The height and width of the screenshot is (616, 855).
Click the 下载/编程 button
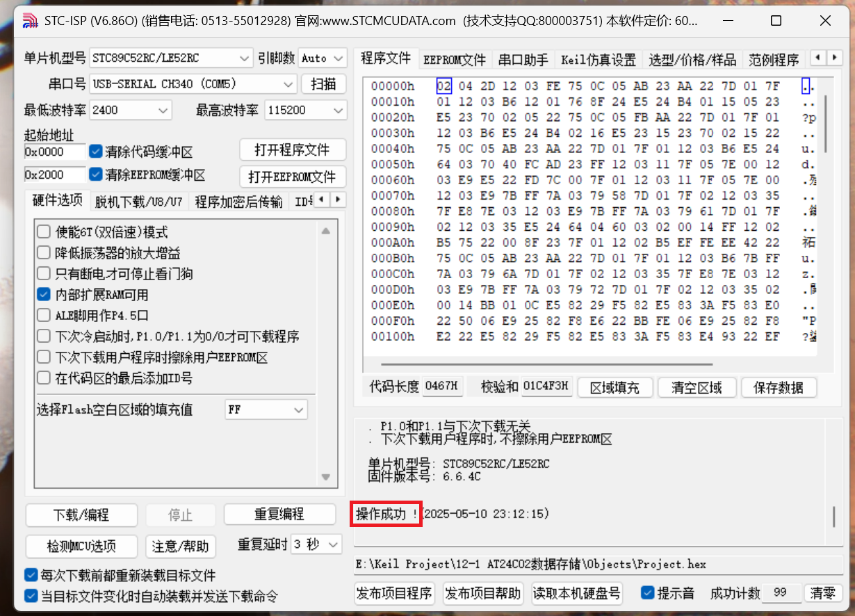tap(81, 515)
